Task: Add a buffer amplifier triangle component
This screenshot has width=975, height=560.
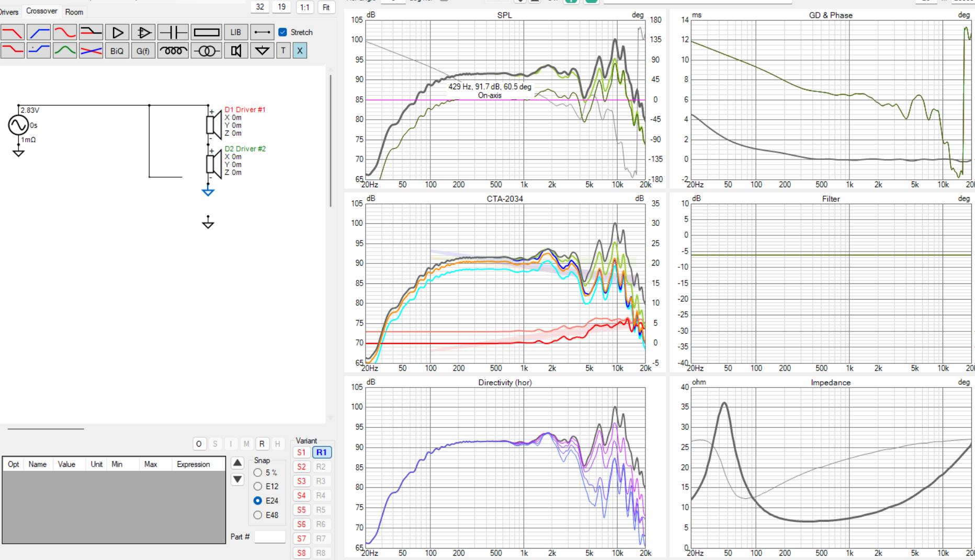Action: [117, 32]
